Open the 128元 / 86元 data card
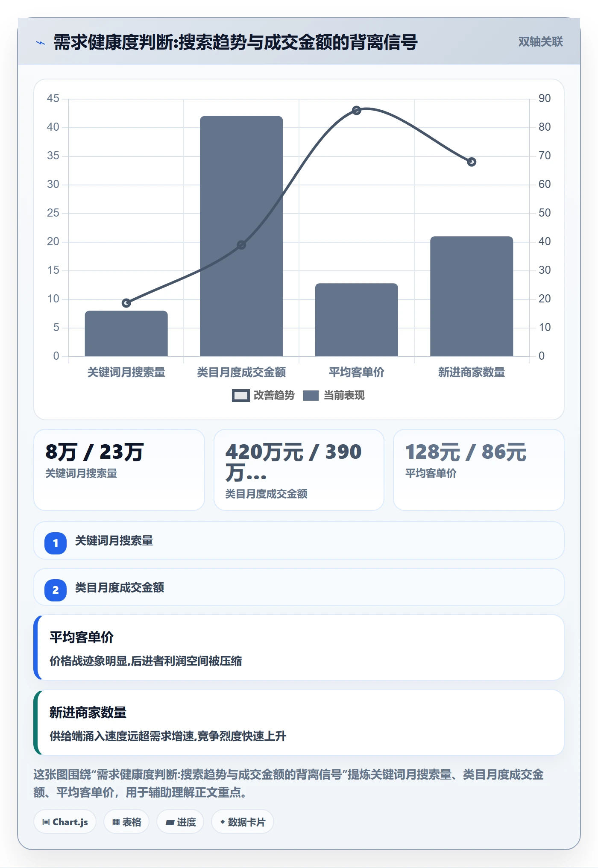The image size is (598, 868). click(478, 470)
